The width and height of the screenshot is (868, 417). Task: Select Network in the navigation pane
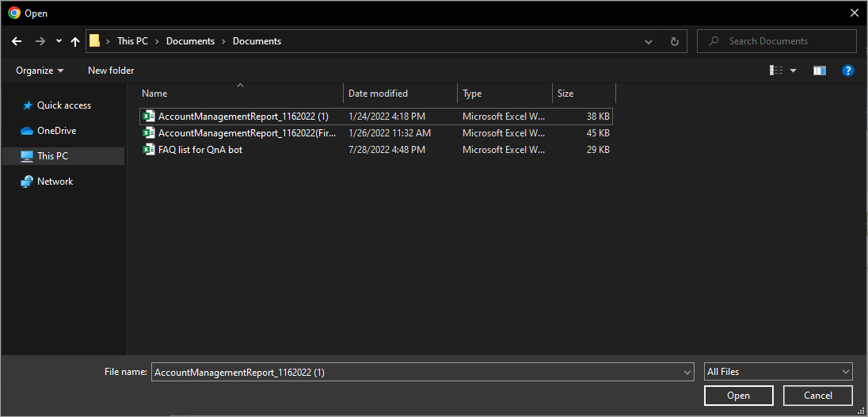(x=55, y=182)
